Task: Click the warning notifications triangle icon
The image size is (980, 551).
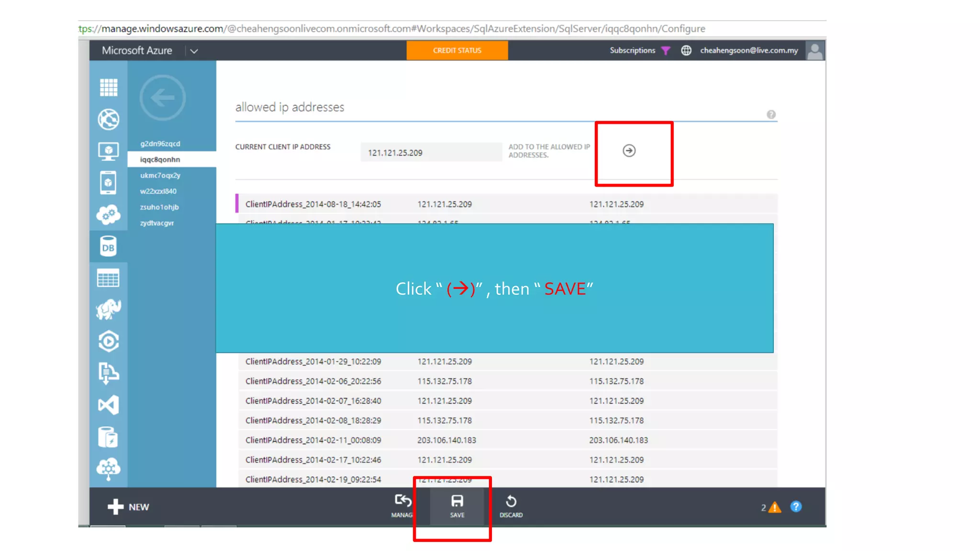Action: point(774,507)
